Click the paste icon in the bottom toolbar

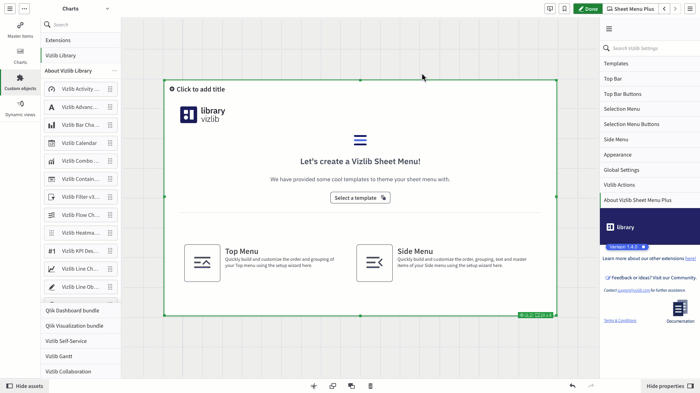351,386
